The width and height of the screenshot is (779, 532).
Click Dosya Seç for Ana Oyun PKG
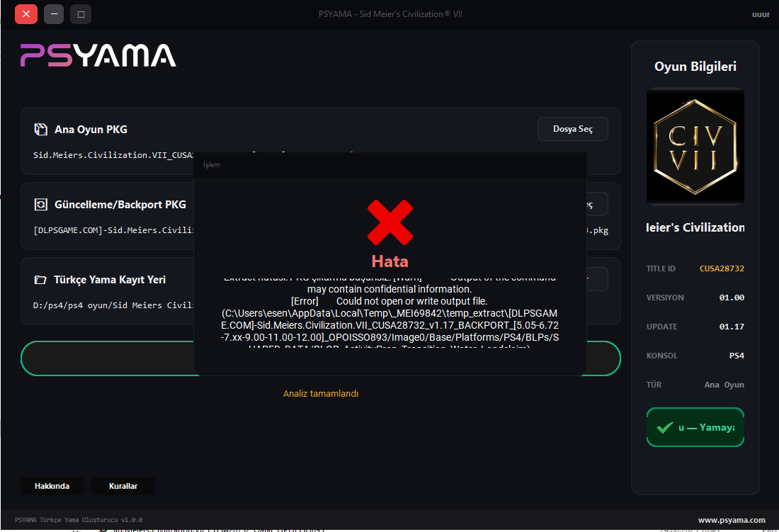[x=573, y=129]
